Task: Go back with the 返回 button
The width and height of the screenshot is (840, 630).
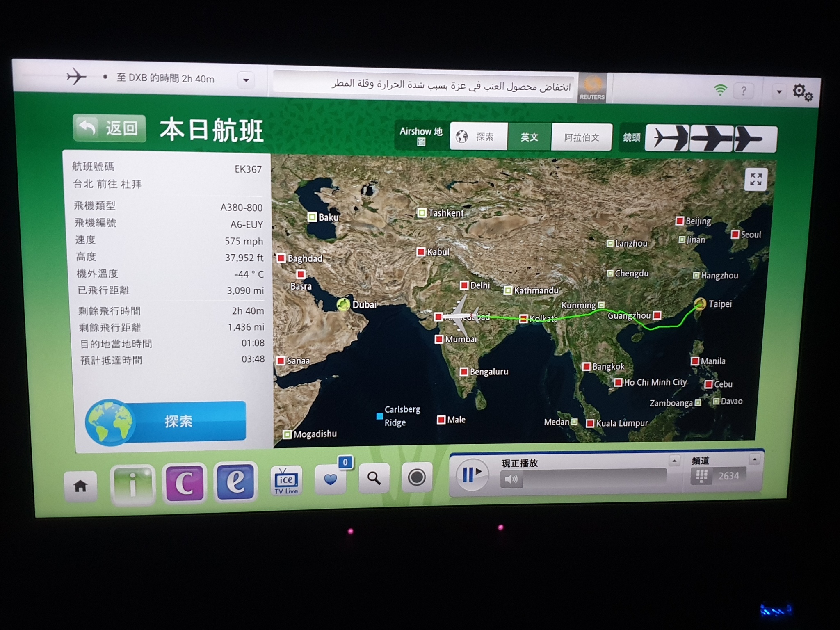Action: (x=110, y=128)
